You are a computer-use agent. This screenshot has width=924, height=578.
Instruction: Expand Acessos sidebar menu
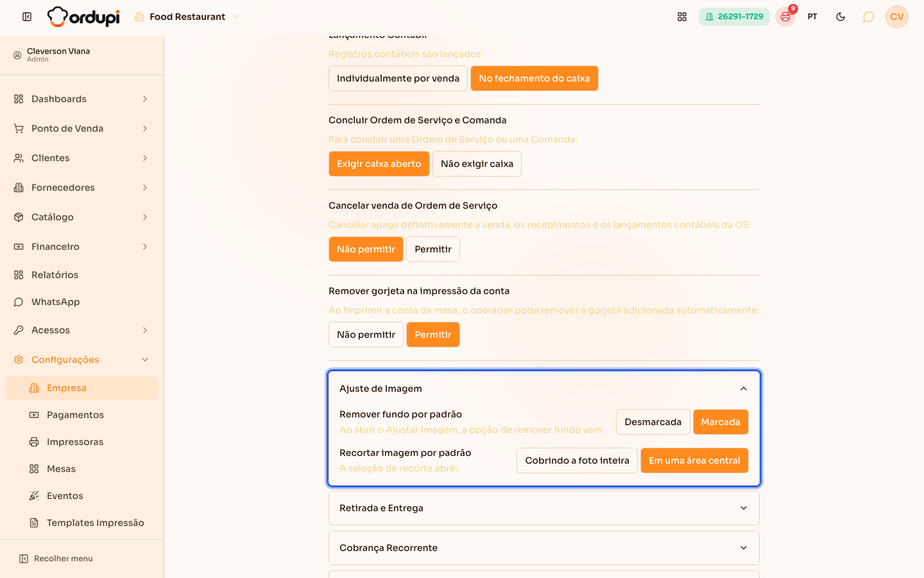pyautogui.click(x=81, y=330)
